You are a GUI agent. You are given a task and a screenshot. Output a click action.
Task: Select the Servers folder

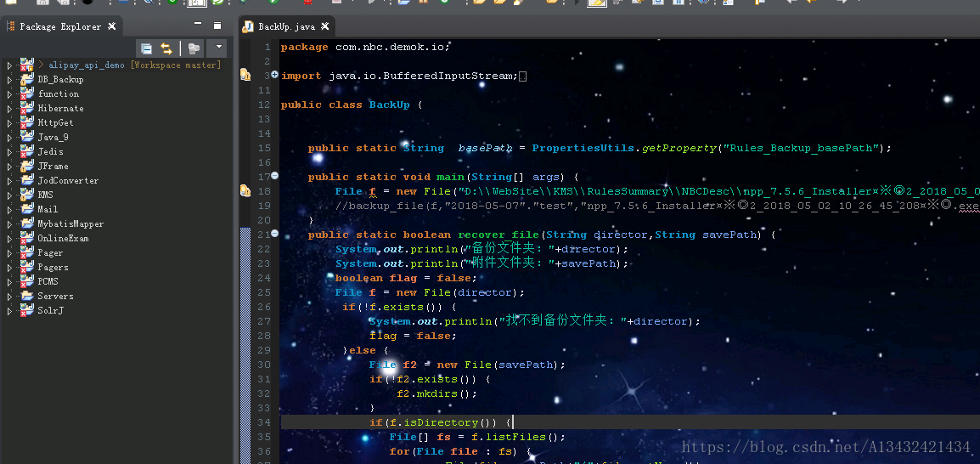(x=55, y=297)
